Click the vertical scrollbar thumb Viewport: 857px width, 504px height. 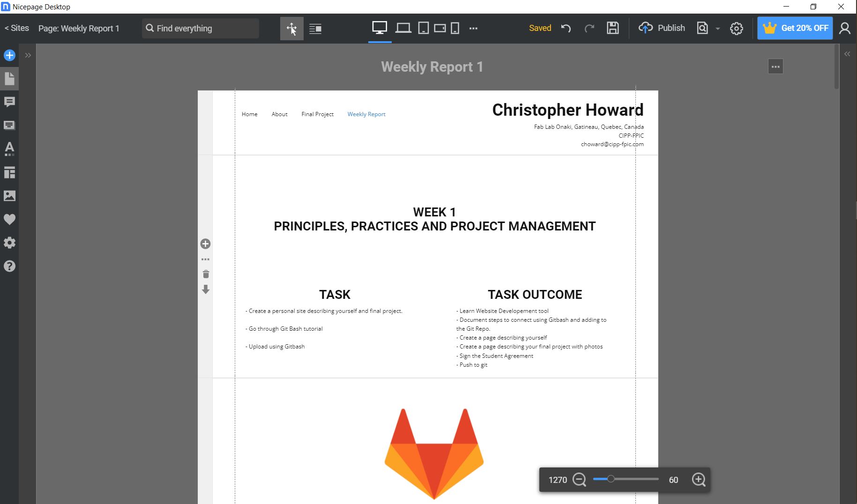(836, 66)
